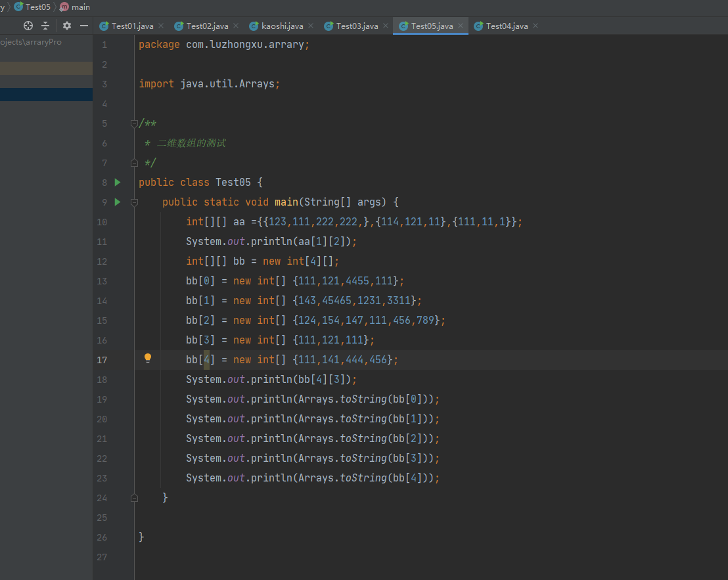Close the Test05.java tab
Viewport: 728px width, 580px height.
(461, 26)
